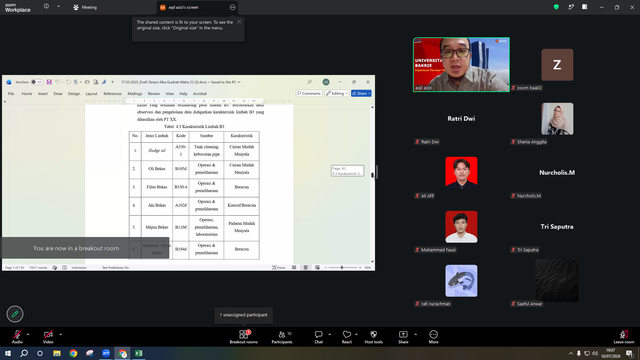
Task: Expand the dropdown next to Zoom meeting info
Action: point(58,7)
